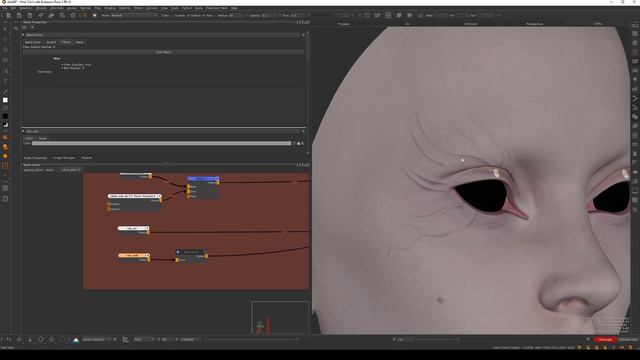
Task: Click the white foreground color swatch
Action: click(5, 100)
